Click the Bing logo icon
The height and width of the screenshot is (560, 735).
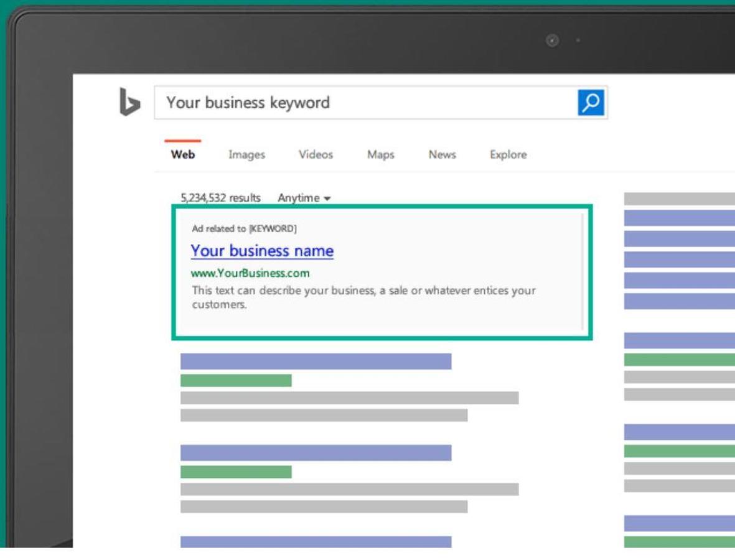(x=129, y=102)
